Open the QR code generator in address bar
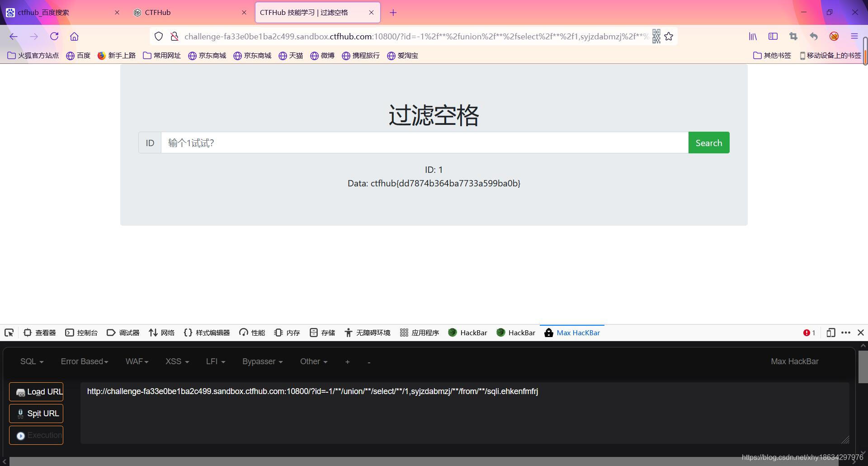 pyautogui.click(x=656, y=37)
